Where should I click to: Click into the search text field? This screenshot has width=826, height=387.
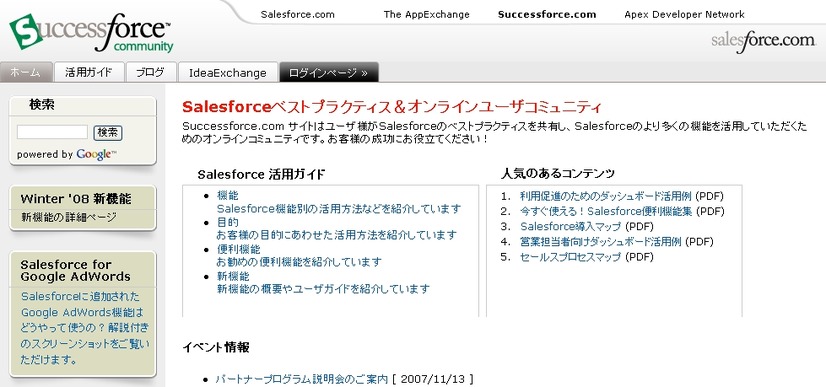tap(52, 132)
